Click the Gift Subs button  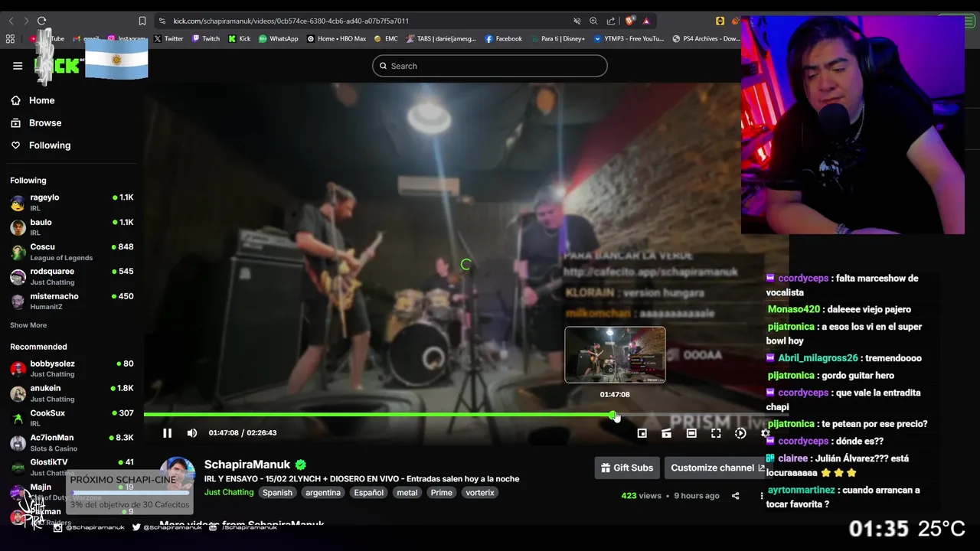click(x=627, y=468)
